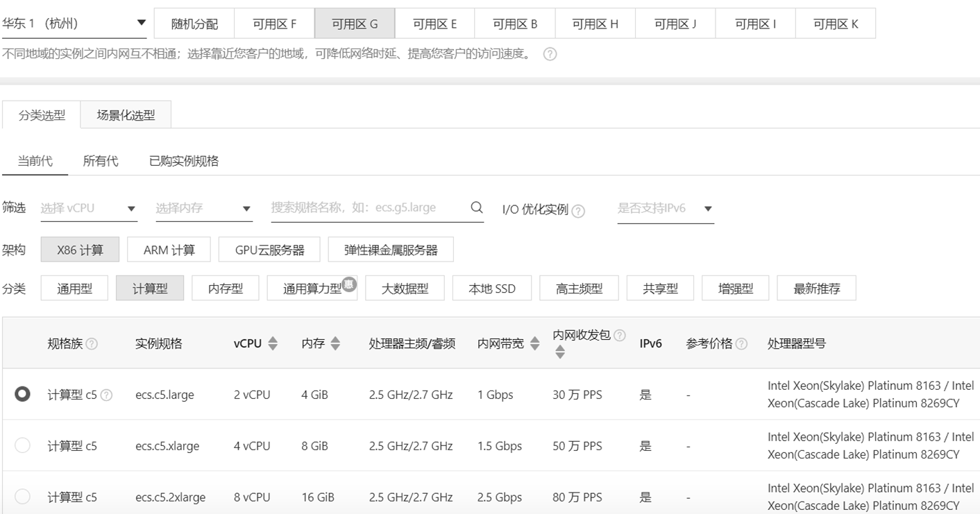This screenshot has height=514, width=980.
Task: Switch to the 场景化选型 tab
Action: click(126, 115)
